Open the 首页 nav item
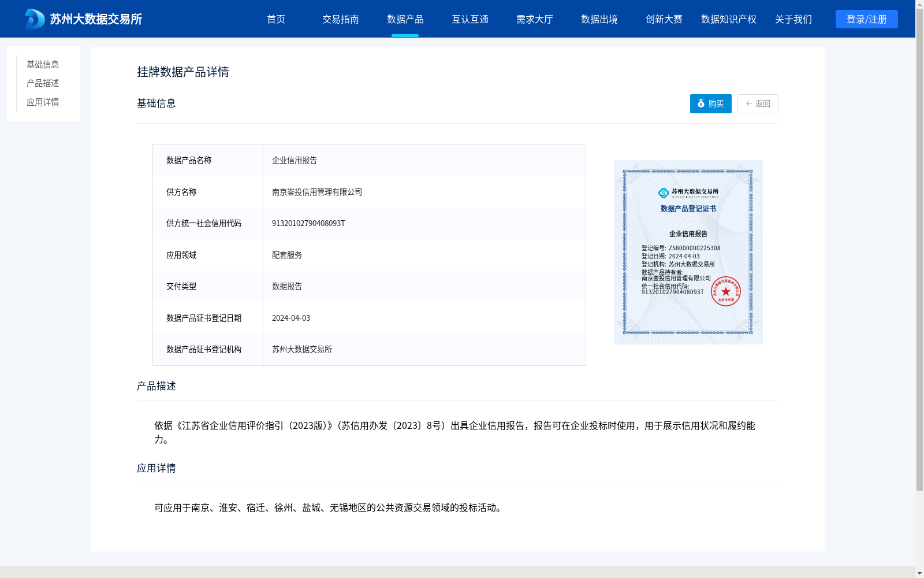The height and width of the screenshot is (578, 924). pos(276,19)
